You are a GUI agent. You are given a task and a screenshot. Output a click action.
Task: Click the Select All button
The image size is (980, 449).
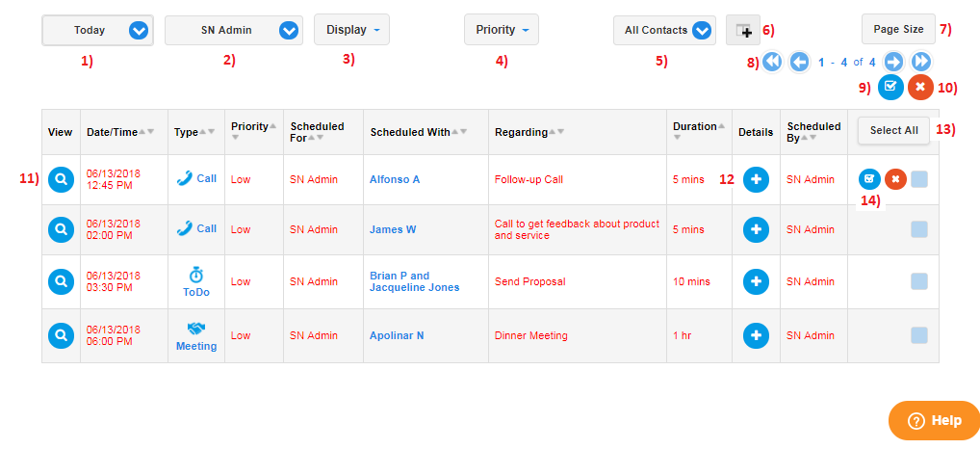[x=893, y=131]
